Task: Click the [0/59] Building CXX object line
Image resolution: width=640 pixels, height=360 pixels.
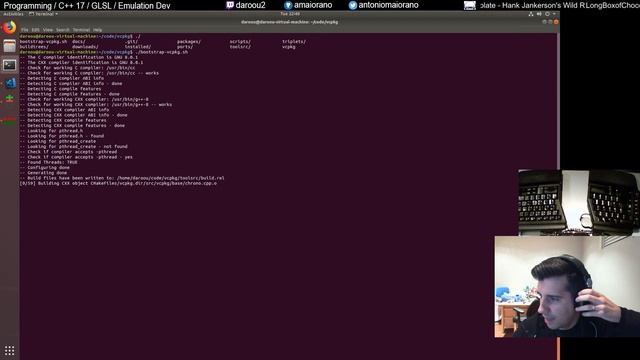Action: pyautogui.click(x=118, y=184)
